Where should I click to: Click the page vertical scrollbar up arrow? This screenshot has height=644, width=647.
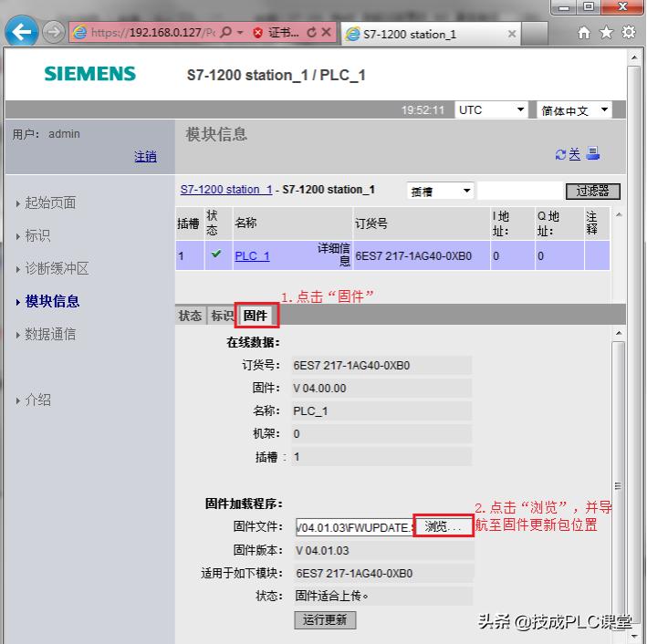[x=634, y=57]
